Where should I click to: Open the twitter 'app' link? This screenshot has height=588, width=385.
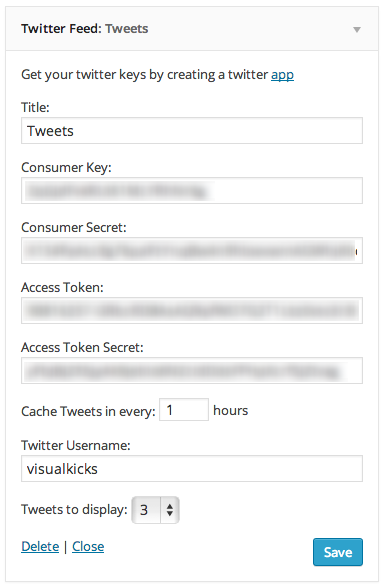tap(282, 75)
